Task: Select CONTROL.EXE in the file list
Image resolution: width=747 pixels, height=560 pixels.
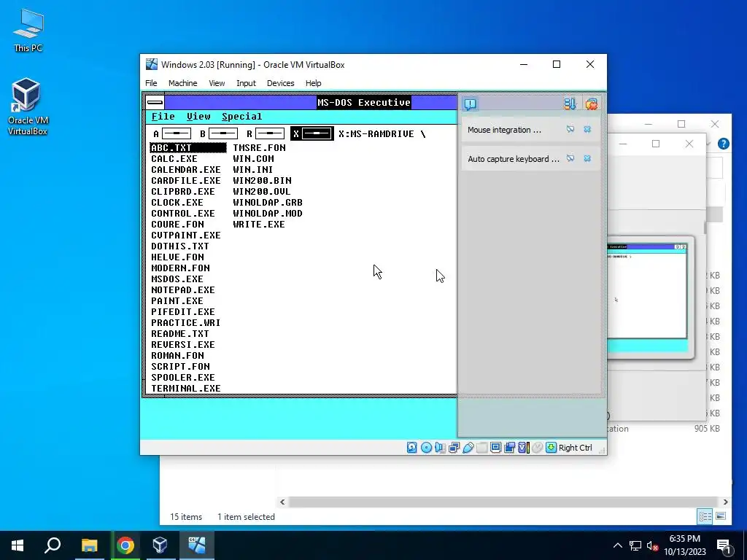Action: [x=183, y=214]
